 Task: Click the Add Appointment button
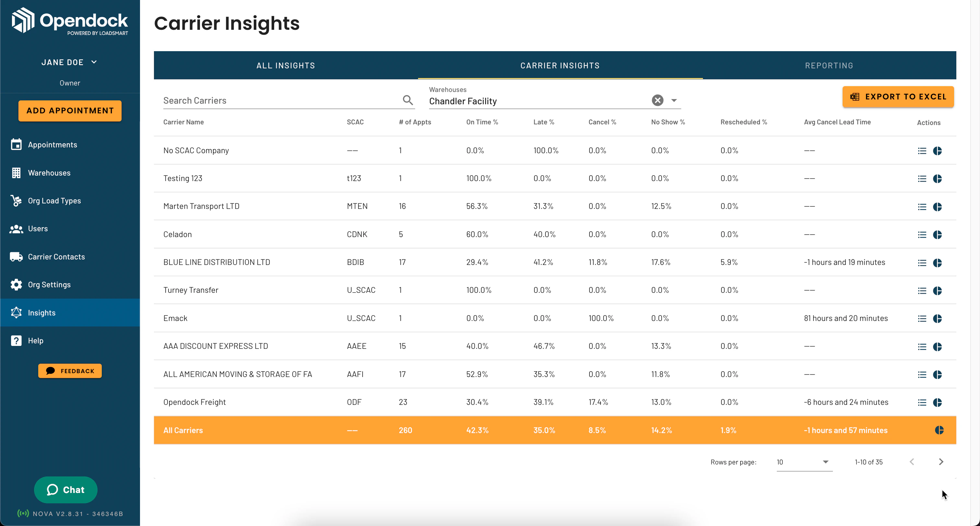pos(70,111)
